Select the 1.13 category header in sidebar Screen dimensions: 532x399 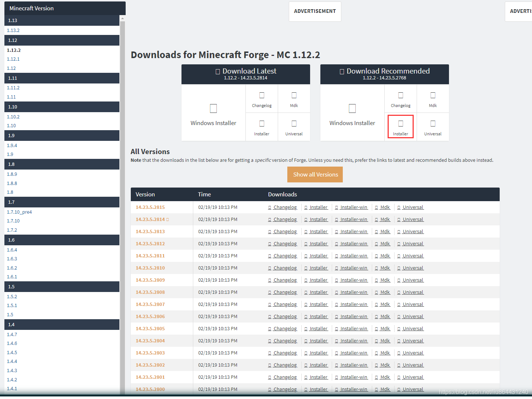(x=62, y=21)
